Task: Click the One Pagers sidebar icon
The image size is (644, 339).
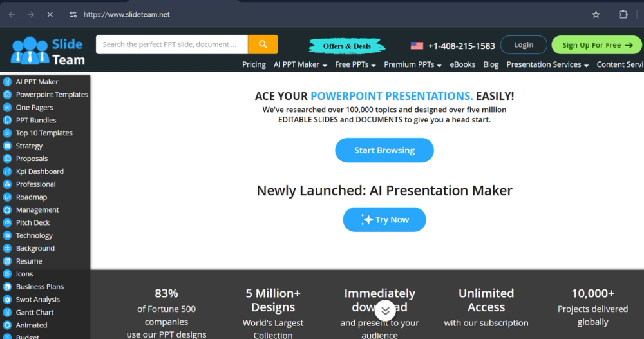Action: 7,107
